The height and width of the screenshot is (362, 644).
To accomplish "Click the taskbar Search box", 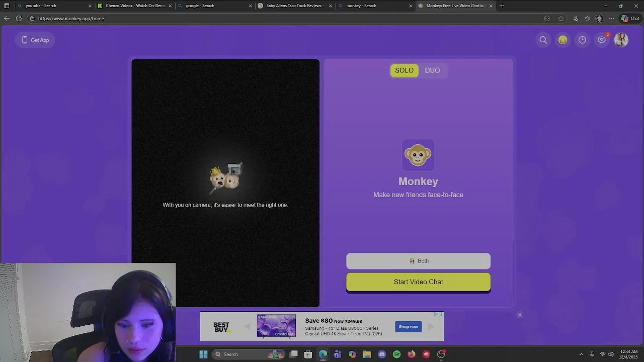I will [x=248, y=354].
